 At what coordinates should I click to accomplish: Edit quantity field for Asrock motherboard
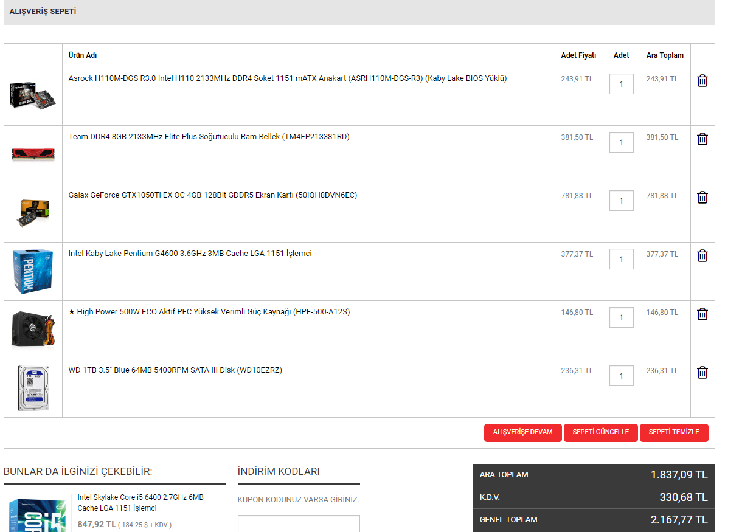621,85
